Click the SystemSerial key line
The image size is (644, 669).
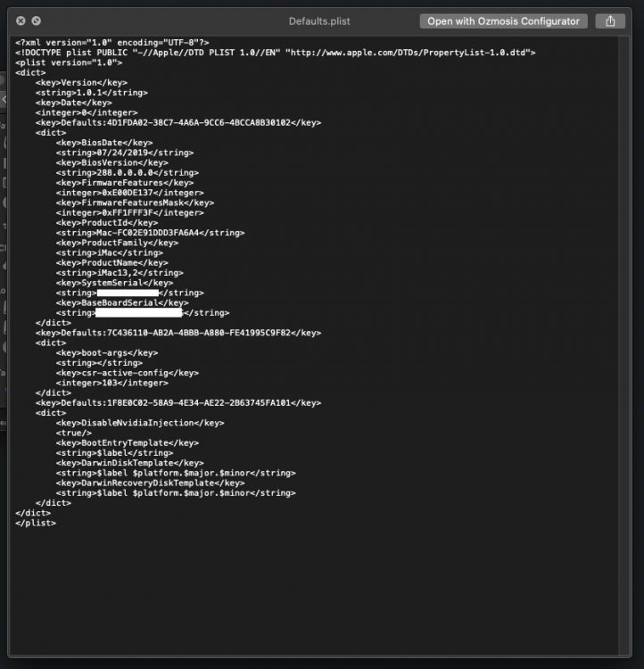(114, 283)
